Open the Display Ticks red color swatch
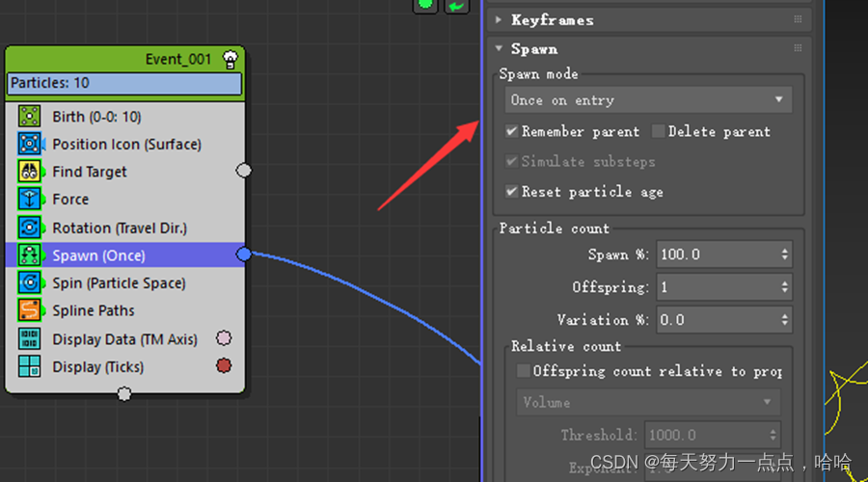Screen dimensions: 868x482 (x=224, y=365)
